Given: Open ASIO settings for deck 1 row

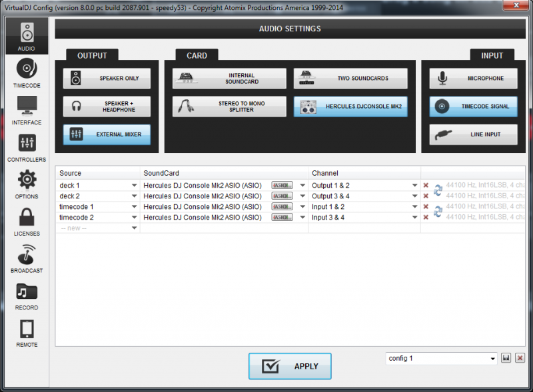Looking at the screenshot, I should tap(282, 186).
